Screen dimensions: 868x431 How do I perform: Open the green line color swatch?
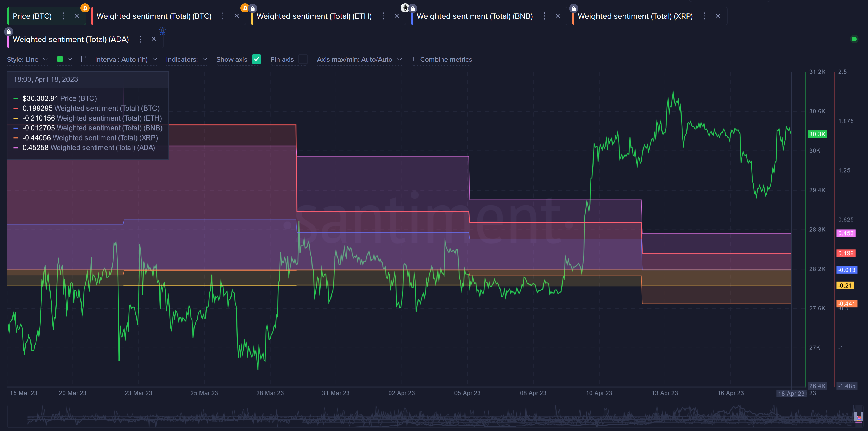[60, 59]
